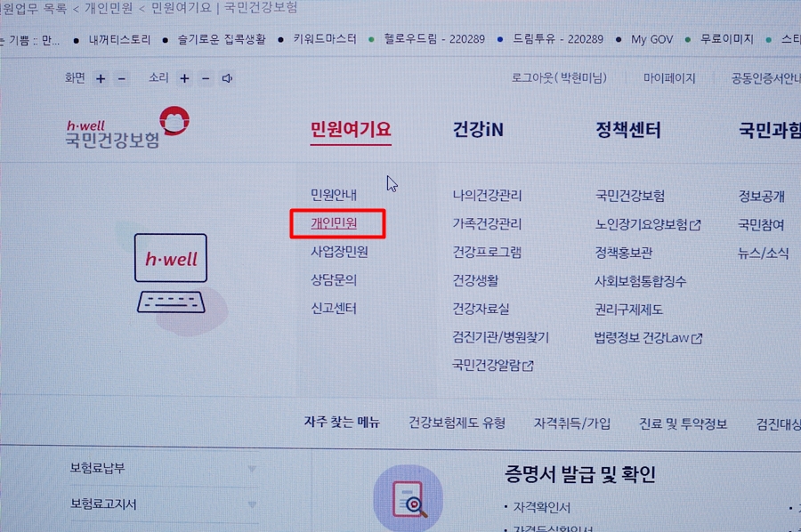Open the 건강iN main menu
Image resolution: width=801 pixels, height=532 pixels.
pos(478,129)
